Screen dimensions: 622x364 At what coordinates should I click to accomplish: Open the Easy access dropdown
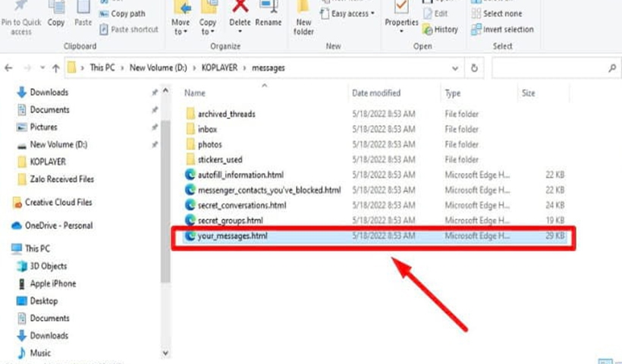click(347, 14)
